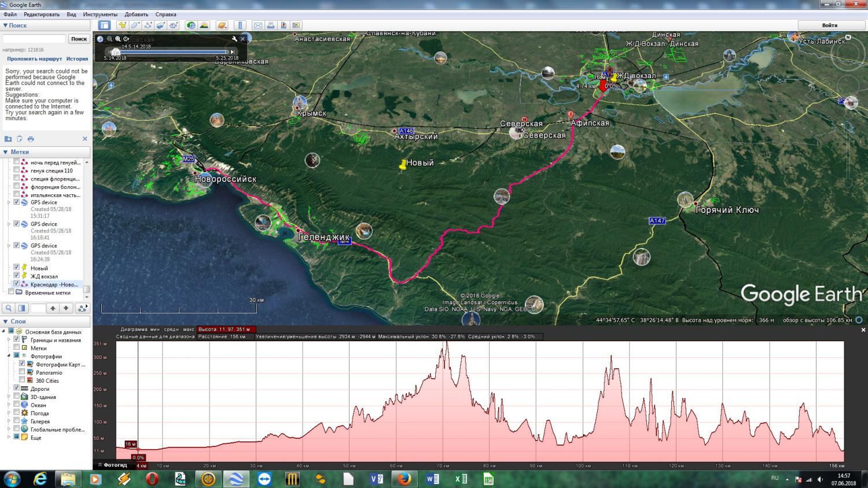
Task: Focus the search text field
Action: coord(34,39)
